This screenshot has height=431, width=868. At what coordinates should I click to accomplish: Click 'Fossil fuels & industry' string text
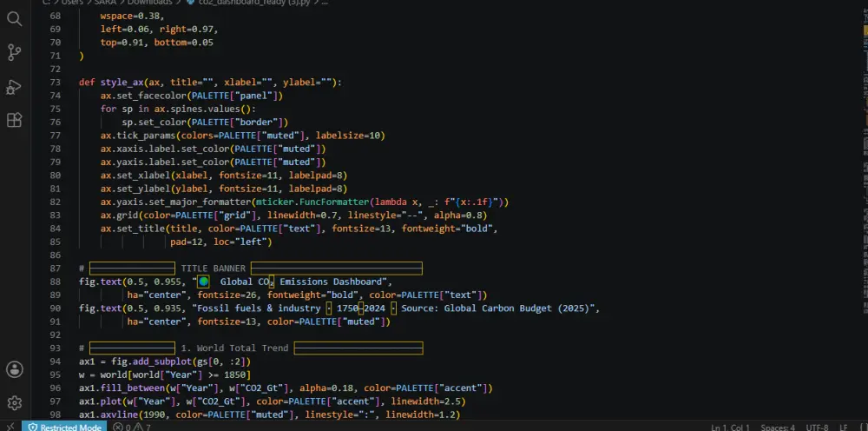[259, 308]
